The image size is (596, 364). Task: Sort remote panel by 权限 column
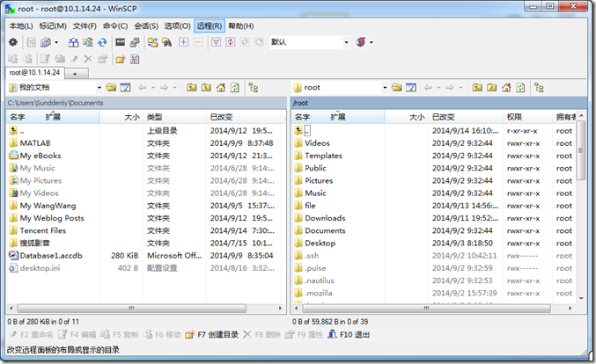[527, 117]
